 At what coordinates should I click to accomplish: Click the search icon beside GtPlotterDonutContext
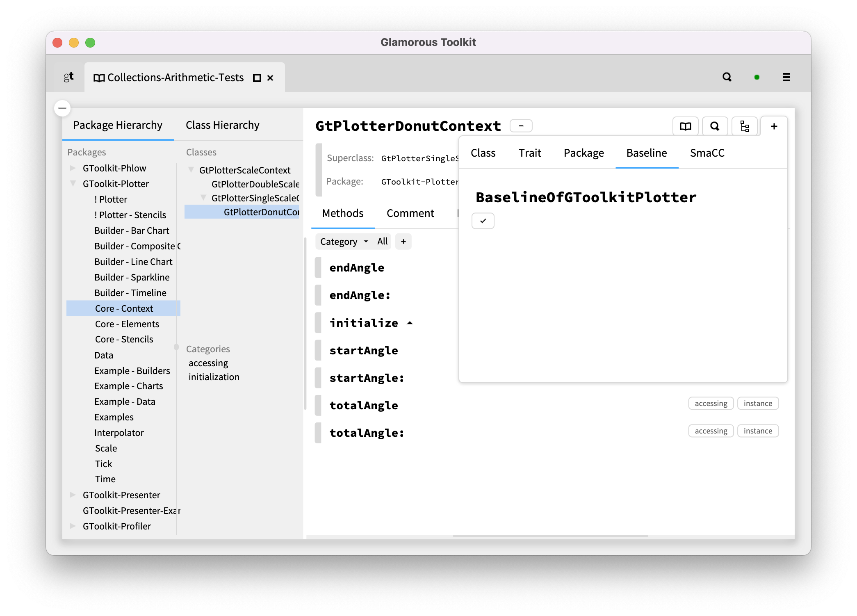tap(715, 126)
